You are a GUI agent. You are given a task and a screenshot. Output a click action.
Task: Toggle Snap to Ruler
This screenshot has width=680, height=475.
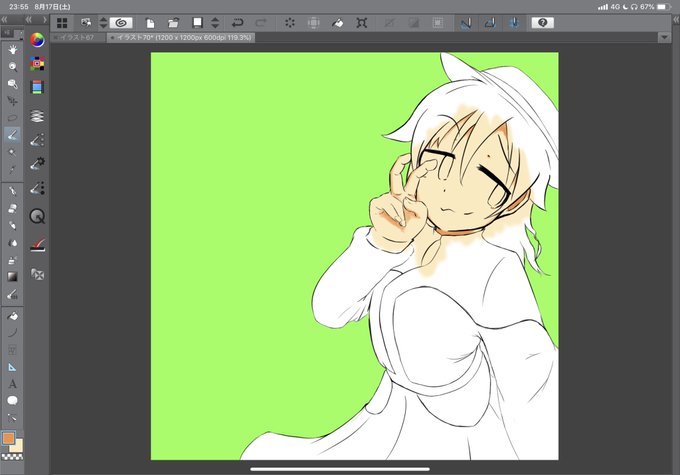[x=466, y=23]
